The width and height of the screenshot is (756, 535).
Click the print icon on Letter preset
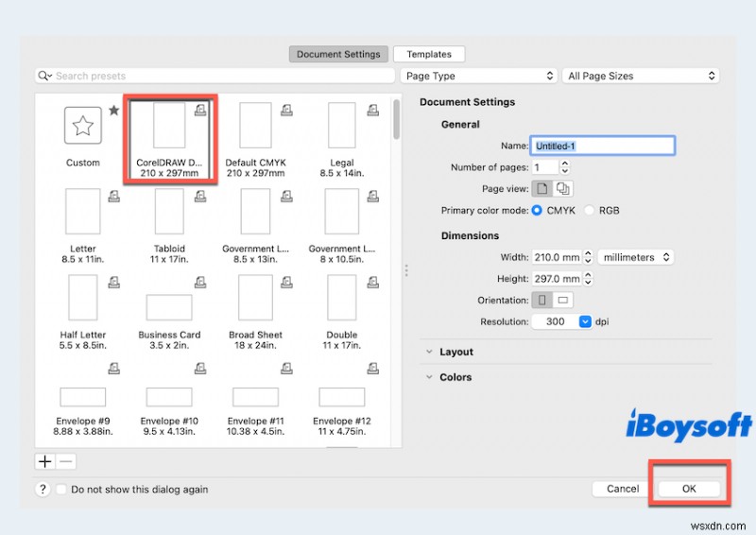[x=113, y=197]
